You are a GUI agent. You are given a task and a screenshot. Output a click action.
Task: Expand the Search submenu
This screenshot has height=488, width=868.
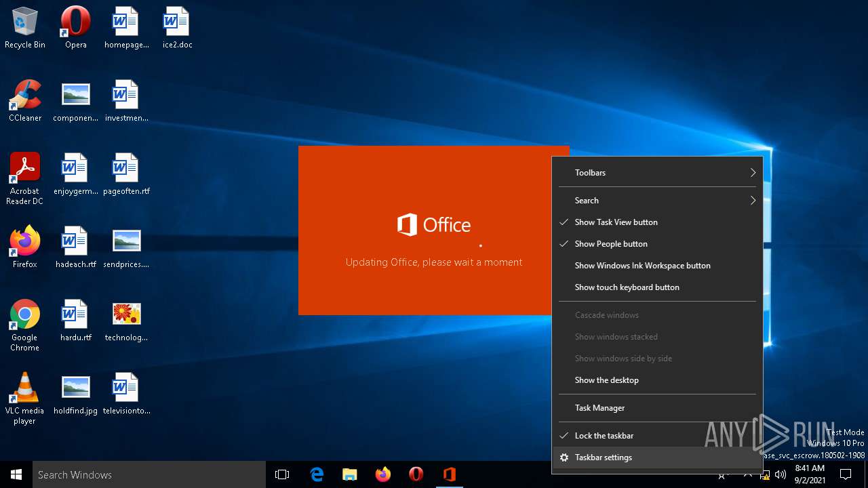(x=657, y=201)
